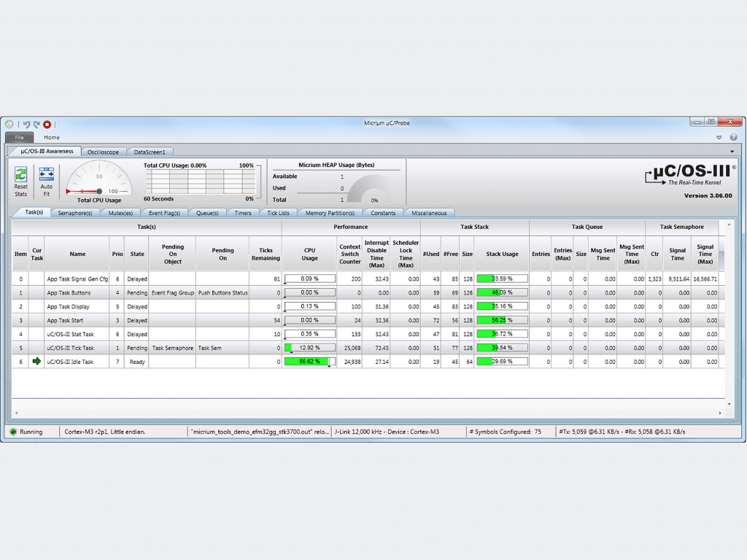
Task: Click the 60 Seconds CPU usage chart
Action: pos(201,182)
